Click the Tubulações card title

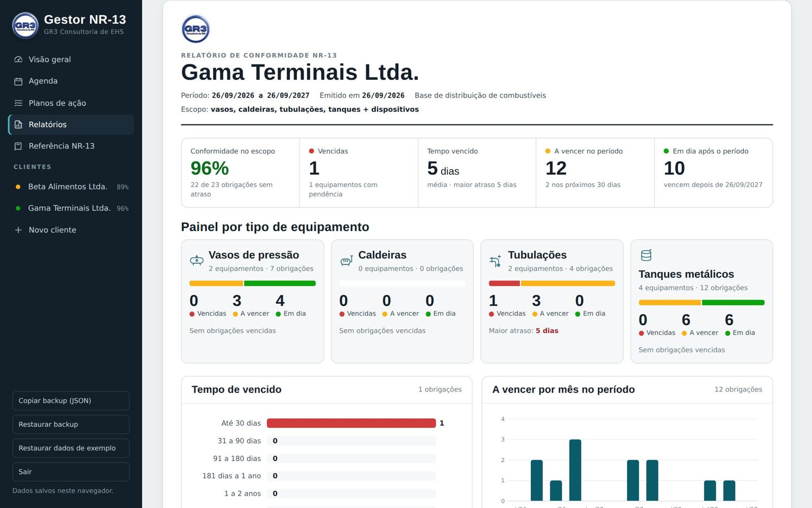(537, 255)
